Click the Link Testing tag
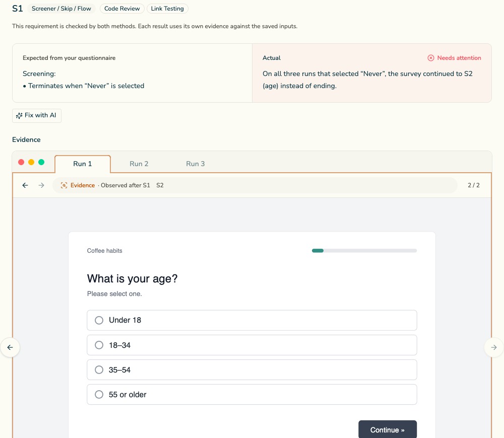Image resolution: width=504 pixels, height=438 pixels. (x=167, y=9)
